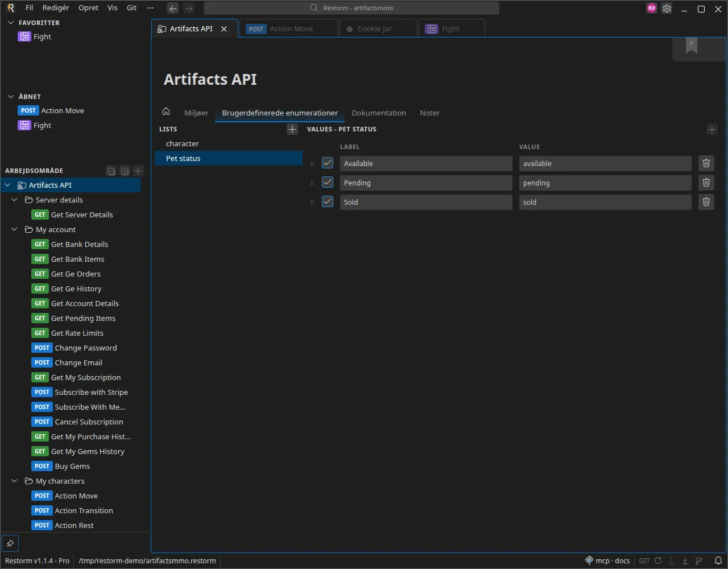Viewport: 728px width, 569px height.
Task: Select the character list
Action: 229,144
